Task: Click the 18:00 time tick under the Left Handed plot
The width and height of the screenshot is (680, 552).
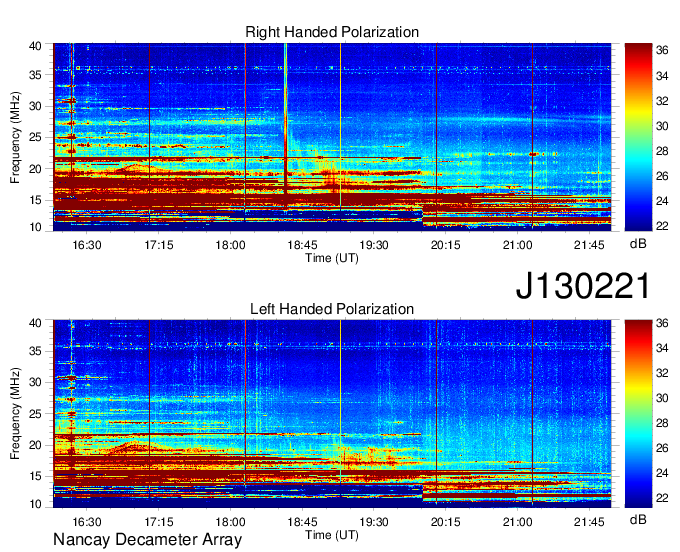Action: 230,522
